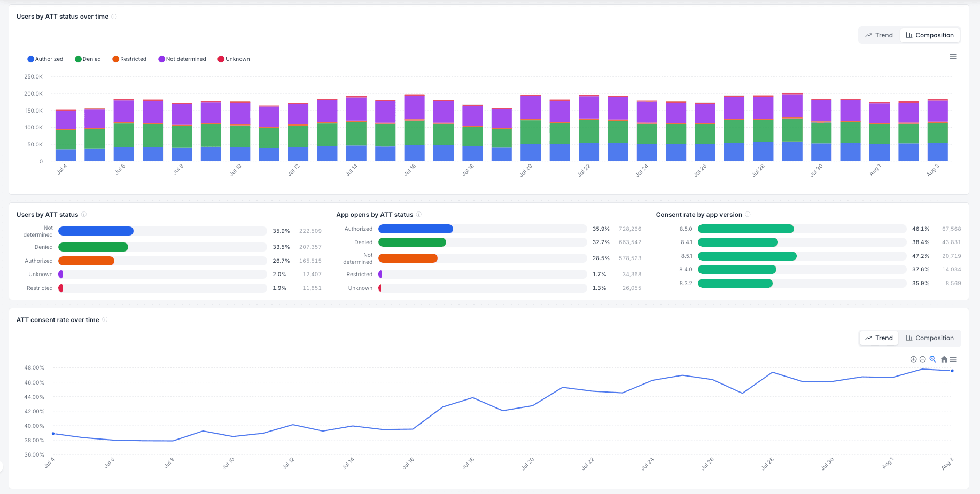980x494 pixels.
Task: Select Composition tab on top chart
Action: (930, 35)
